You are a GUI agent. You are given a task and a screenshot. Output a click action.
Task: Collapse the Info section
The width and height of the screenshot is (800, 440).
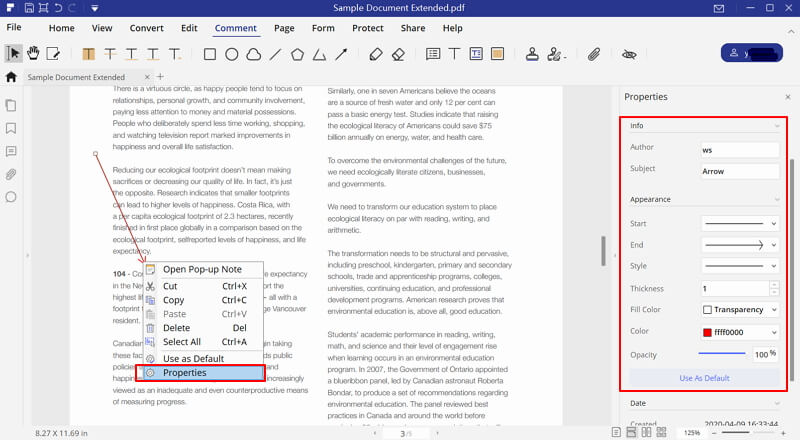click(x=777, y=126)
